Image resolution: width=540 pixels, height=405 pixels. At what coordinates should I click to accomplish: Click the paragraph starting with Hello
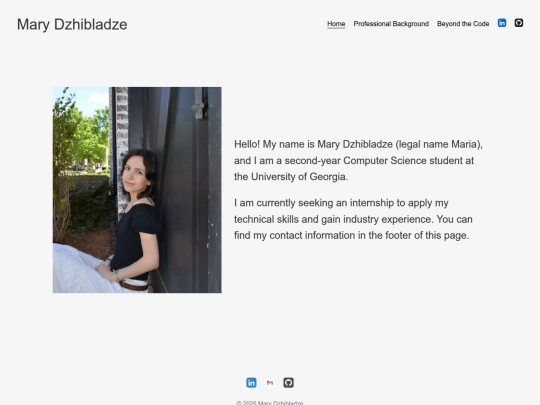click(358, 160)
